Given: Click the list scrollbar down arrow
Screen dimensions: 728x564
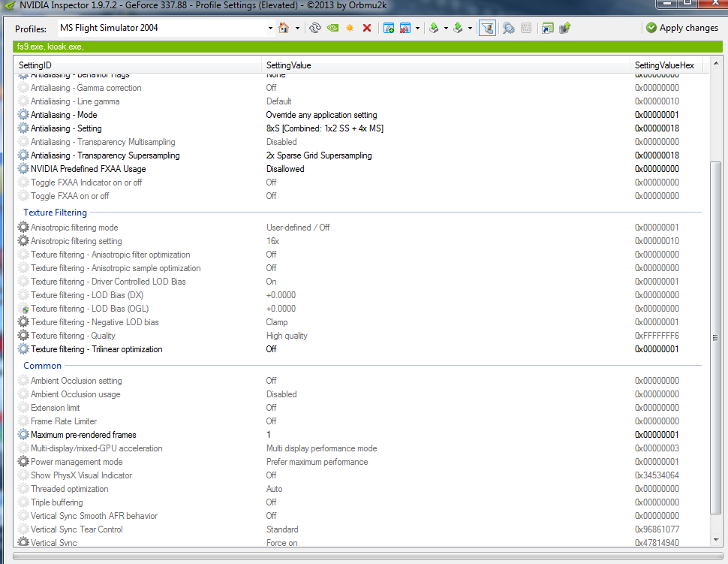Looking at the screenshot, I should point(715,540).
